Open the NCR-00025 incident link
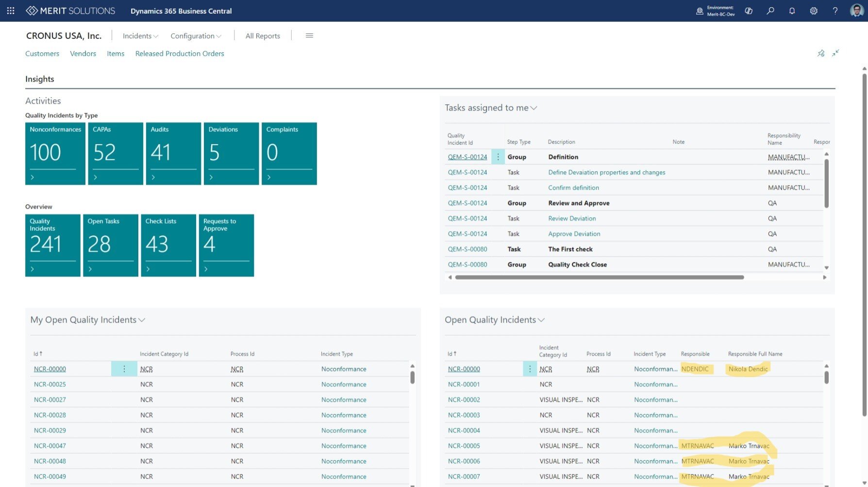The image size is (868, 487). pyautogui.click(x=50, y=384)
